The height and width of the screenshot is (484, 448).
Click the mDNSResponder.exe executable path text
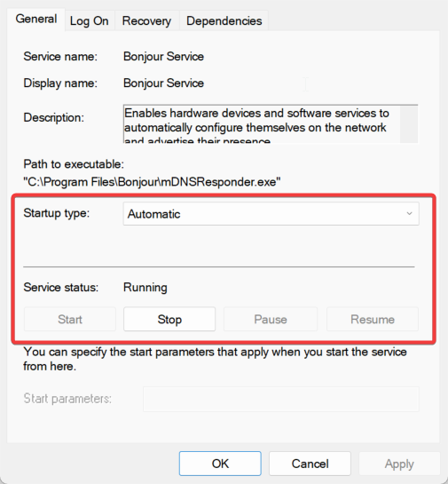point(152,182)
